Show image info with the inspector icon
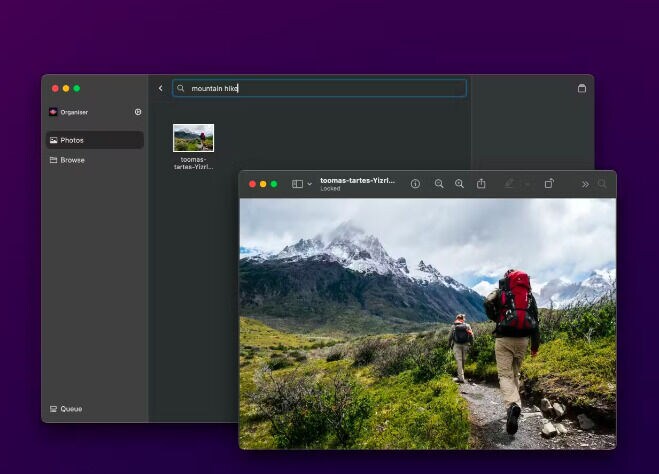 415,184
